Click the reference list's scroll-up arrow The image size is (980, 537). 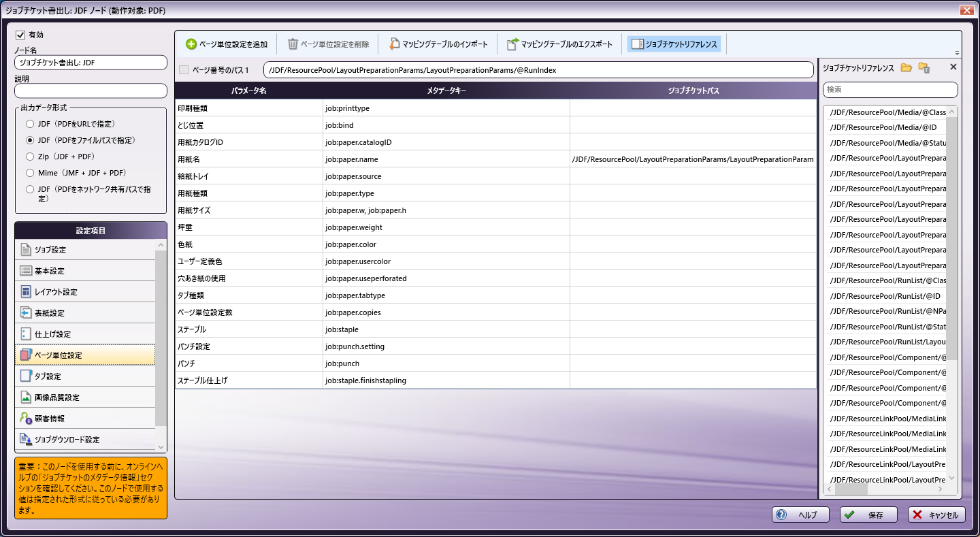coord(952,112)
